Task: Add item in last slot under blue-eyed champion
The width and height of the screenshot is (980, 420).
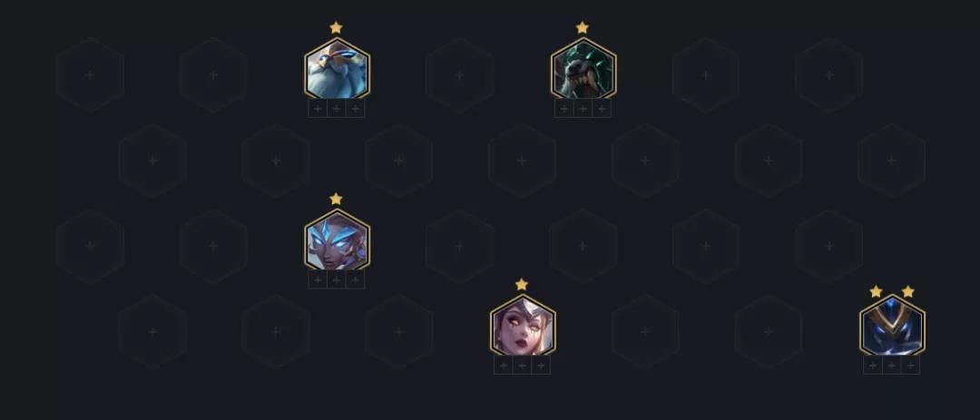Action: (355, 280)
